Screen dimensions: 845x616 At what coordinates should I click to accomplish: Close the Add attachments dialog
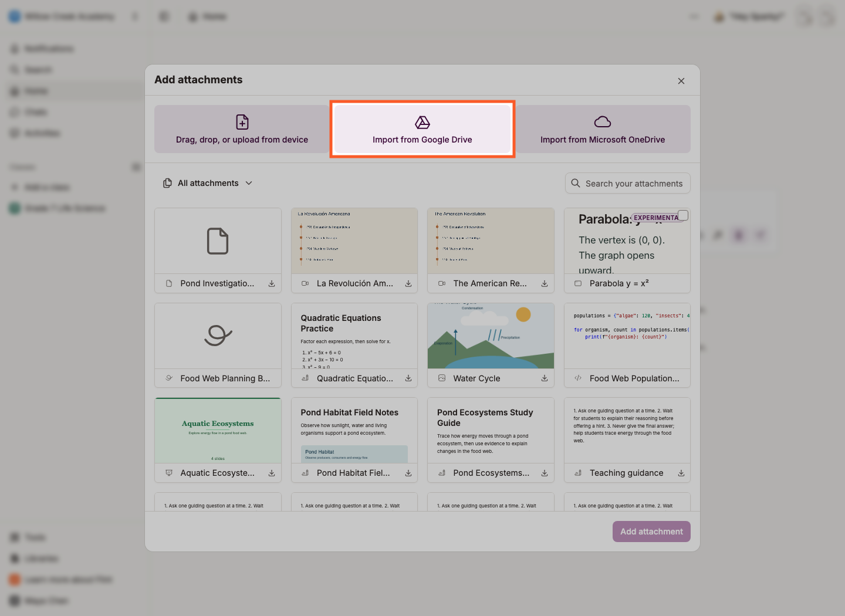tap(681, 81)
